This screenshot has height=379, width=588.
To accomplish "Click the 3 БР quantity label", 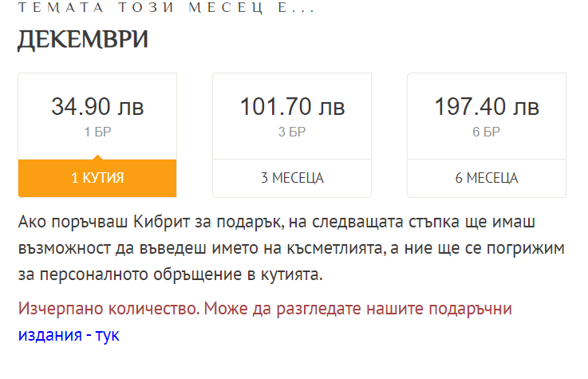I will (x=292, y=132).
